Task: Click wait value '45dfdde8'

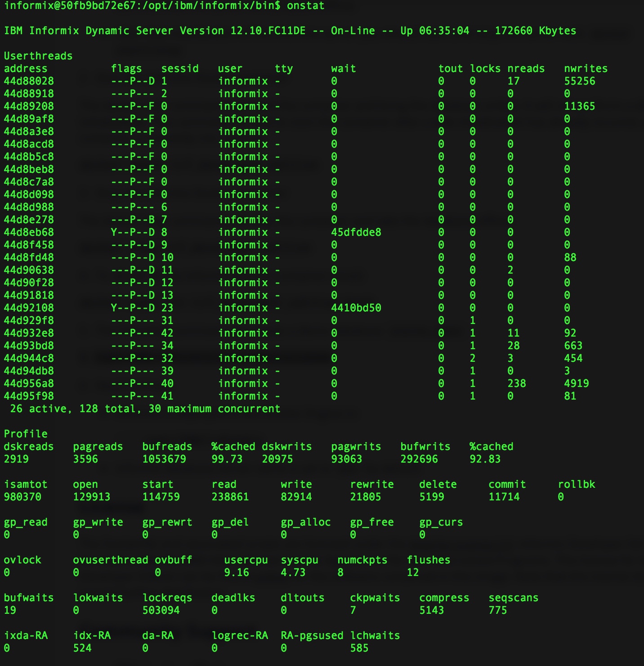Action: click(x=356, y=232)
